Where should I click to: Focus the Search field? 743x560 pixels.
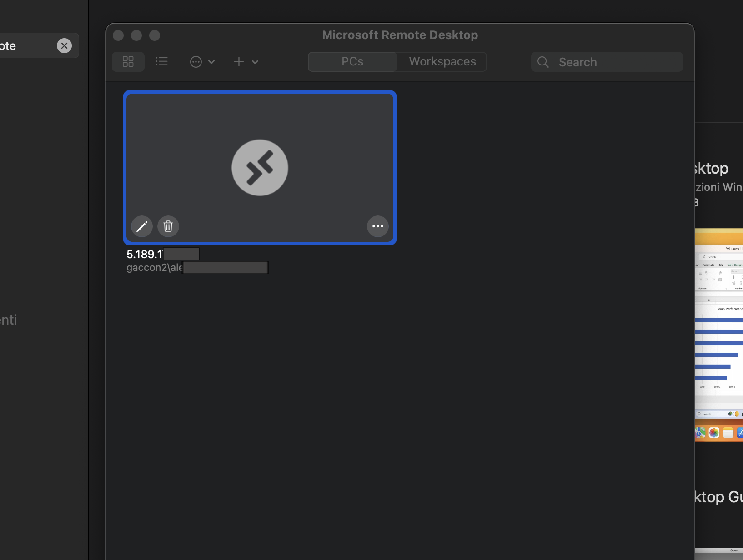point(607,62)
